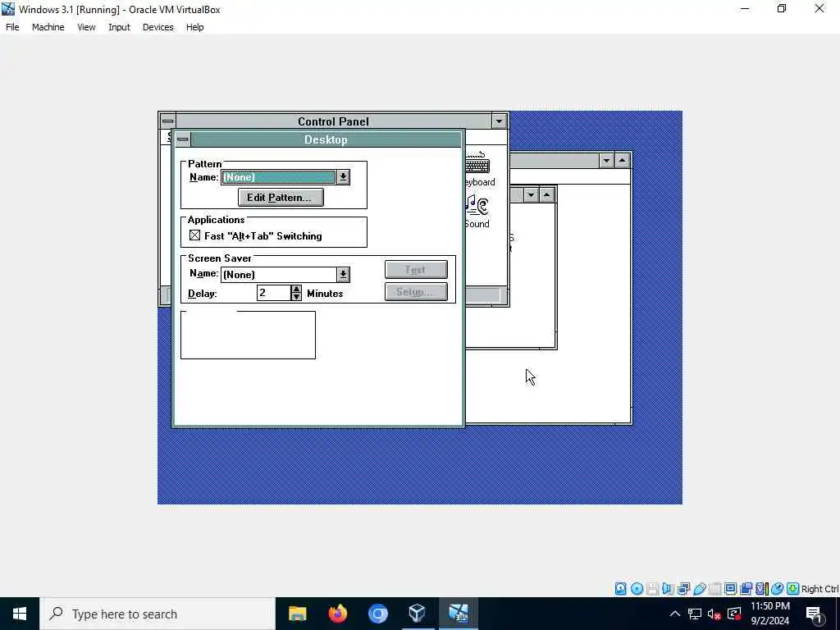Open the Desktop dialog's control-menu box
The height and width of the screenshot is (630, 840).
pyautogui.click(x=183, y=139)
